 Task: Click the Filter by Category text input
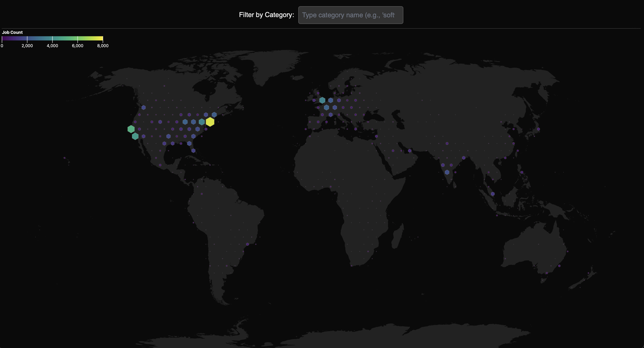pos(350,15)
